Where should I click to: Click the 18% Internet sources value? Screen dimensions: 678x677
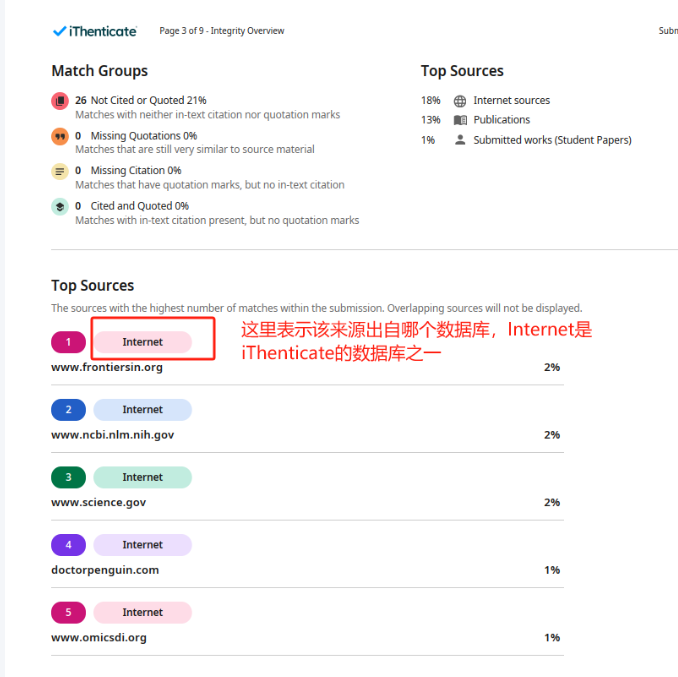click(x=431, y=100)
